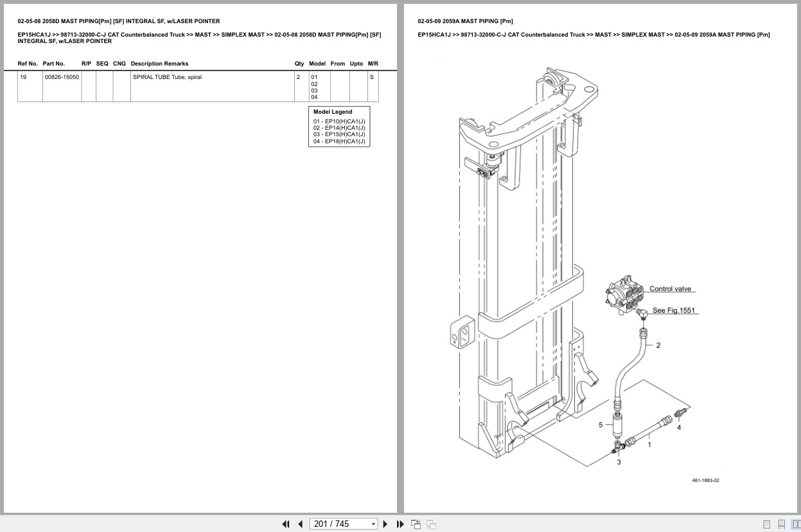
Task: Click the From column header
Action: [338, 64]
